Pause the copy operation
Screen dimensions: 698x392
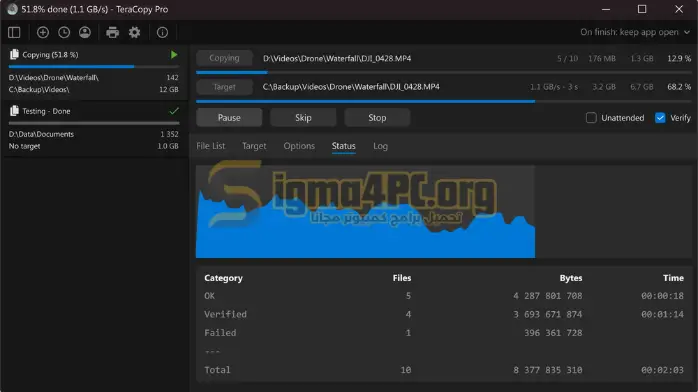pyautogui.click(x=229, y=117)
